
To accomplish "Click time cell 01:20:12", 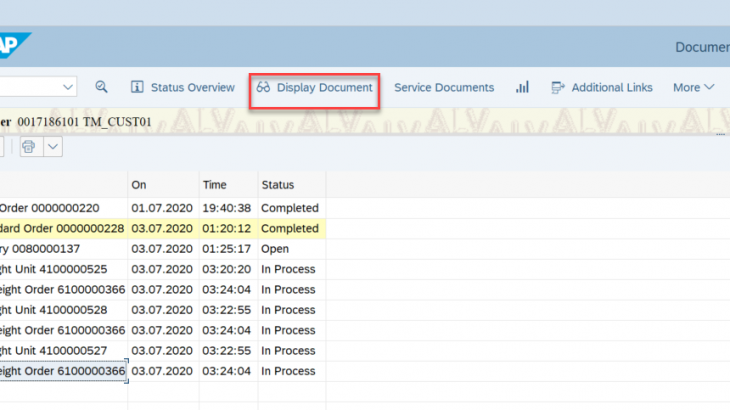I will [227, 229].
